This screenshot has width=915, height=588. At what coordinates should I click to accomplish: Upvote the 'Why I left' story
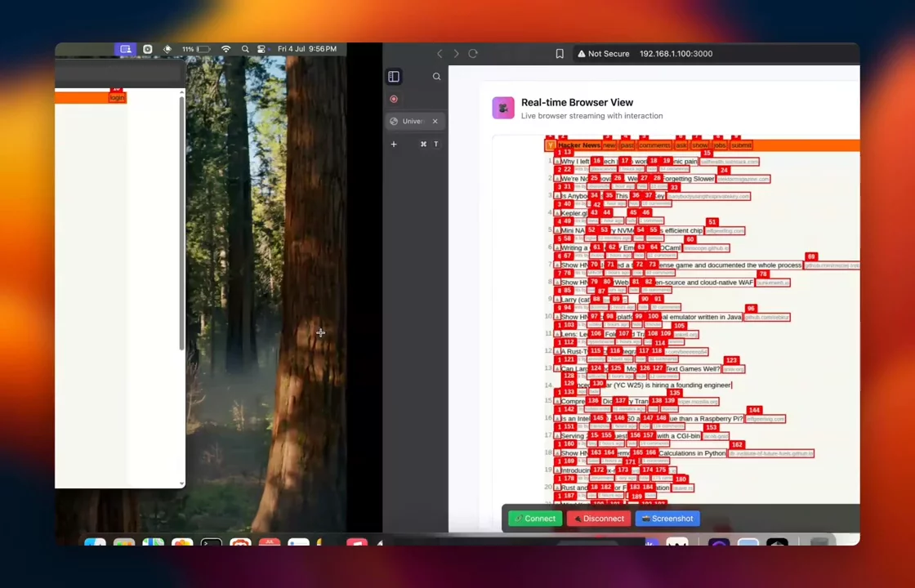pos(556,162)
